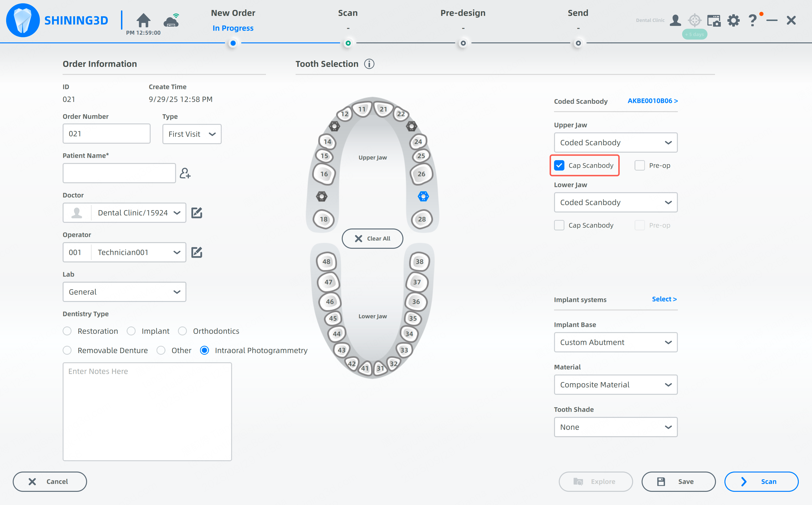Click the Implant systems Select link
The image size is (812, 505).
664,299
